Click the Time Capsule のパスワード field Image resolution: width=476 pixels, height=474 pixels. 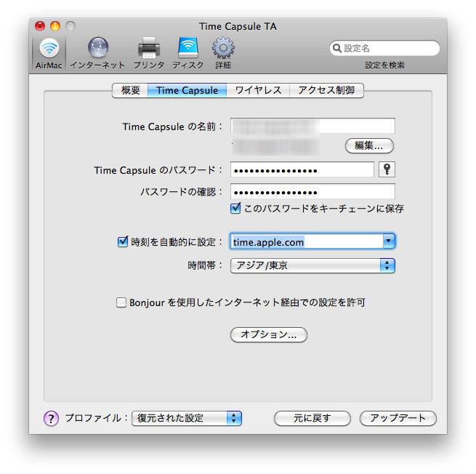tap(302, 169)
